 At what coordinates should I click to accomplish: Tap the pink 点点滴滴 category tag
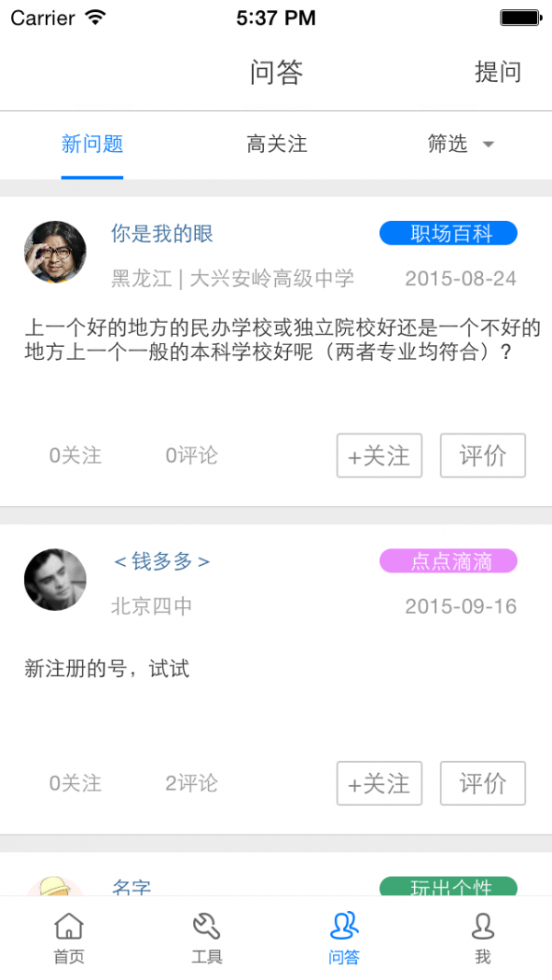tap(448, 561)
